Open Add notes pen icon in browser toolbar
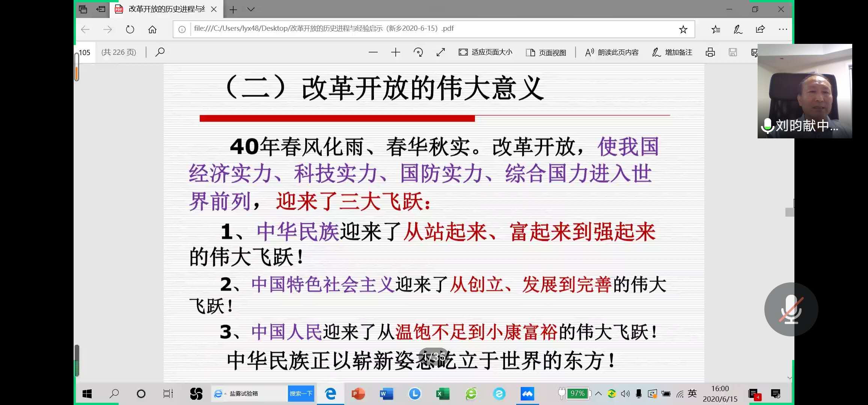Viewport: 868px width, 405px height. 738,29
